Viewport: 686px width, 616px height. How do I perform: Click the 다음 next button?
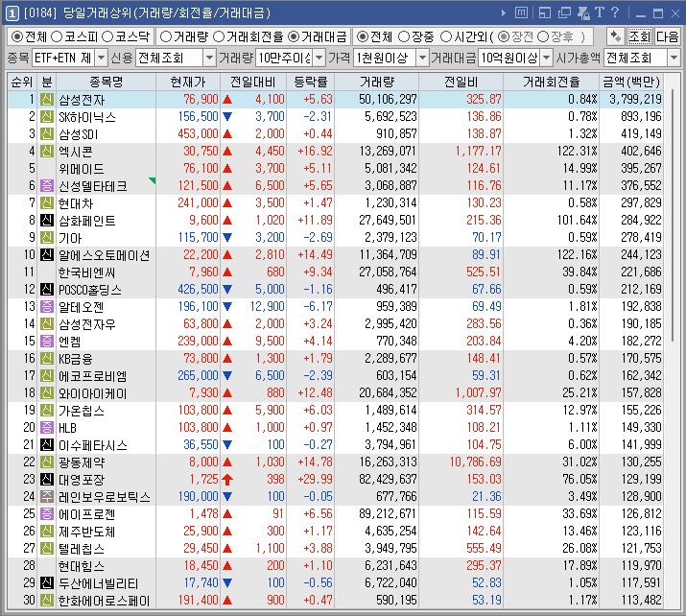coord(667,36)
